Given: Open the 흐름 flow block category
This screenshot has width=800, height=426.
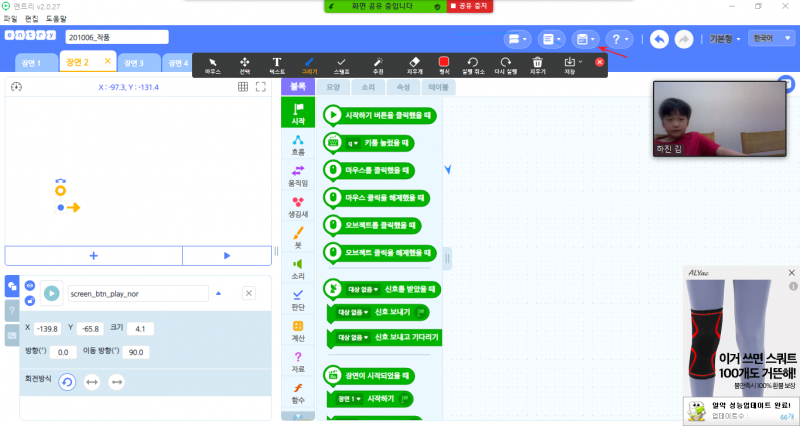Looking at the screenshot, I should pyautogui.click(x=298, y=144).
